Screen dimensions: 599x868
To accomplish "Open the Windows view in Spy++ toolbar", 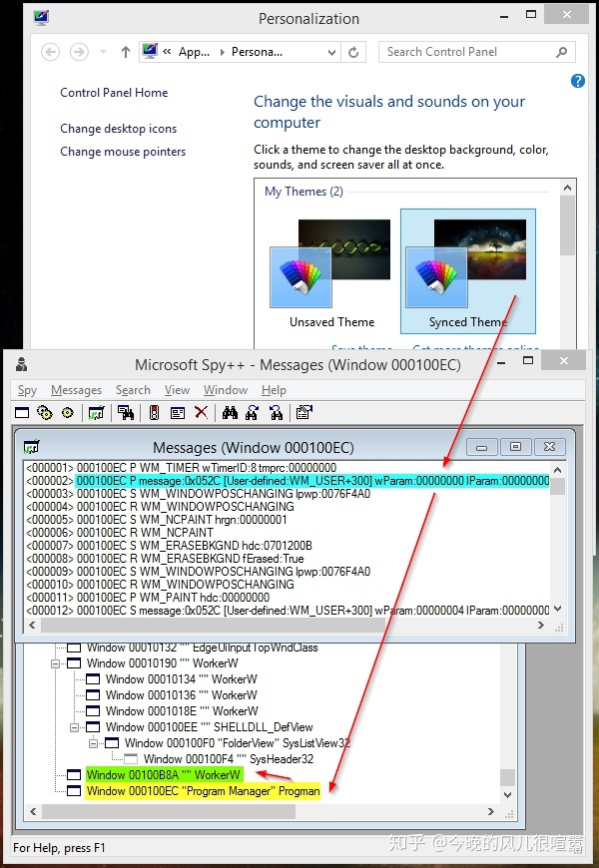I will 22,412.
